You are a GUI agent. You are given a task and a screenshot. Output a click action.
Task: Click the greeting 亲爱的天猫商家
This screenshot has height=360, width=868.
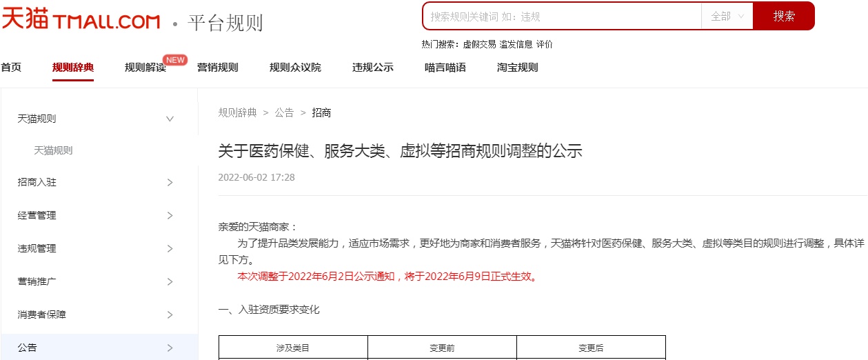tap(258, 227)
